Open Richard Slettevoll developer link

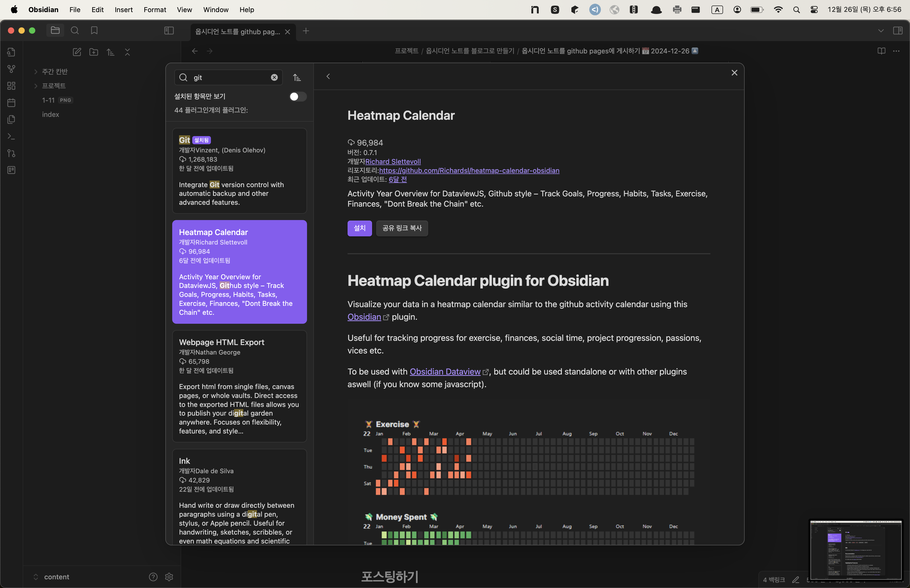[393, 162]
